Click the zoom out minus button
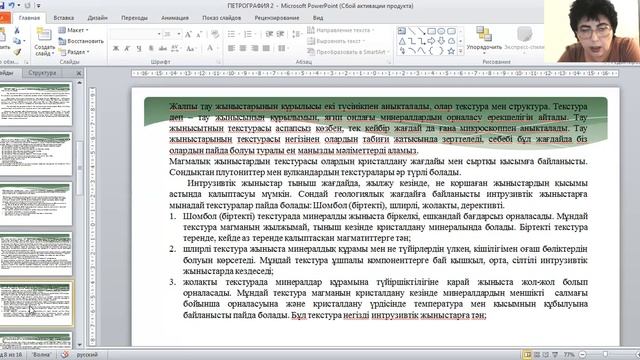This screenshot has width=640, height=360. 583,355
